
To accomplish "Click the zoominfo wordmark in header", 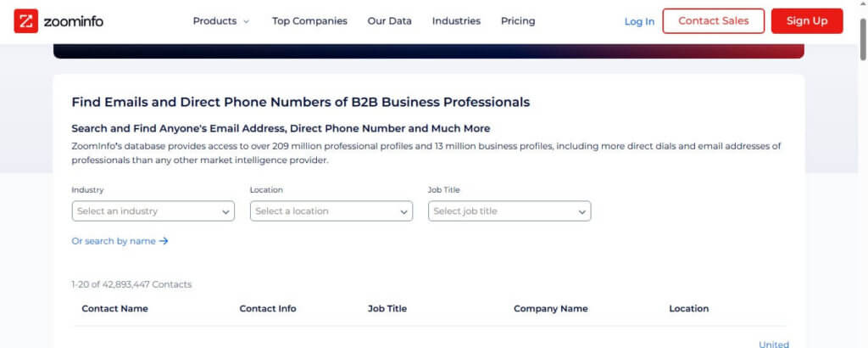I will (73, 21).
